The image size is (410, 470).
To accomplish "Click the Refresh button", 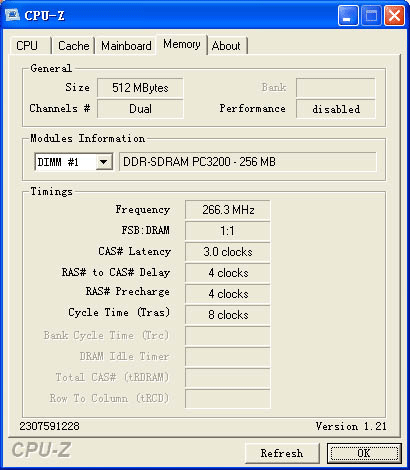I will click(x=282, y=453).
